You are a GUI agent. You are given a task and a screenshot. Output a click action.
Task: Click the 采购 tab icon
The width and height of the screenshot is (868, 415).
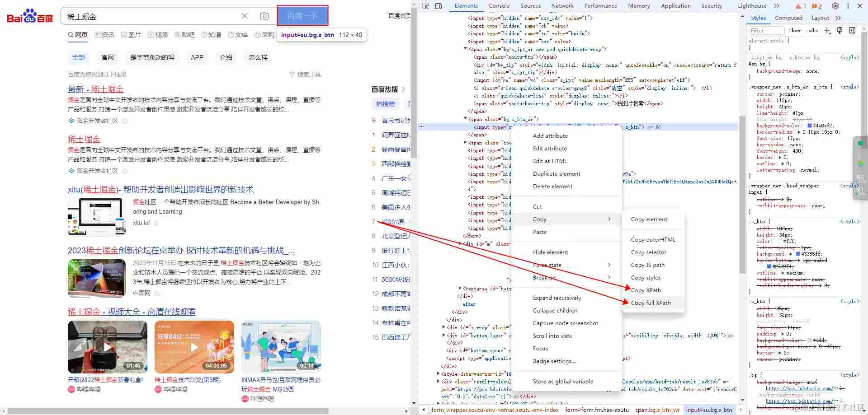click(258, 35)
